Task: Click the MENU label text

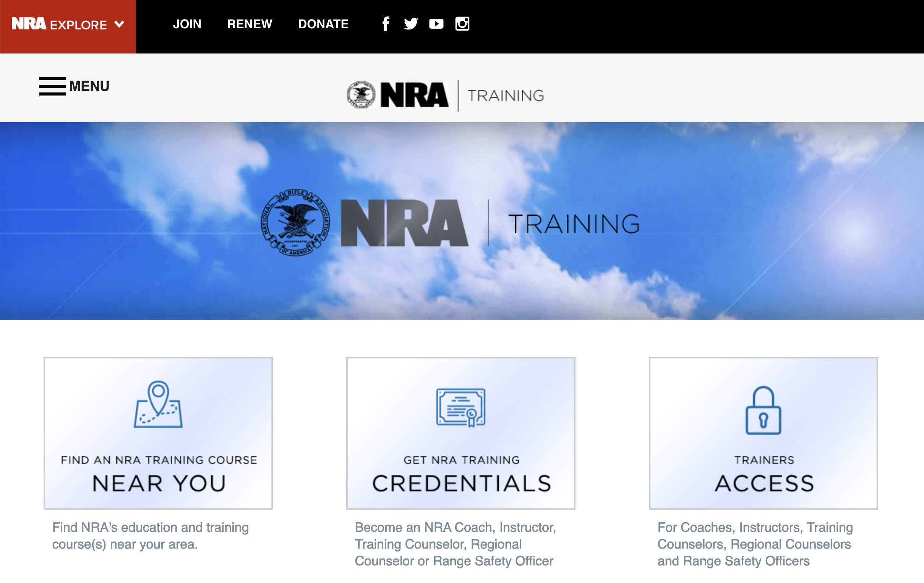Action: [89, 86]
